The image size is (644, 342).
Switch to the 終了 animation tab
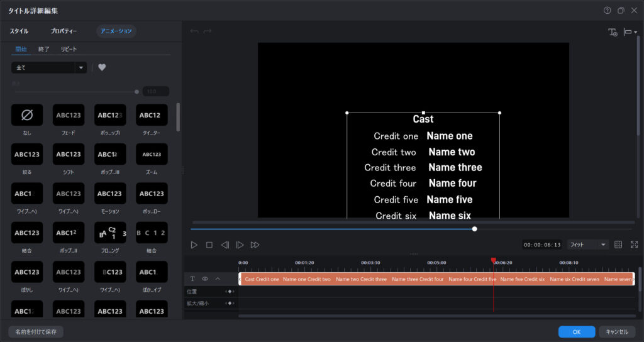44,49
